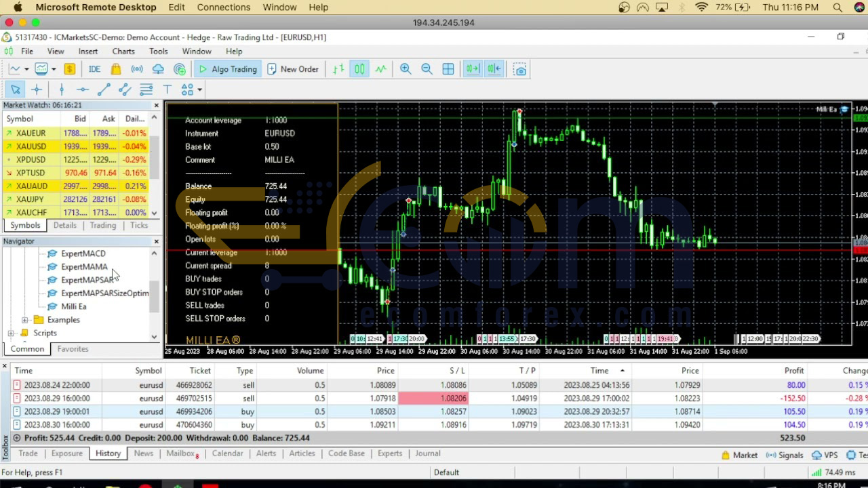The width and height of the screenshot is (868, 488).
Task: Toggle chart shift icon
Action: tap(494, 69)
